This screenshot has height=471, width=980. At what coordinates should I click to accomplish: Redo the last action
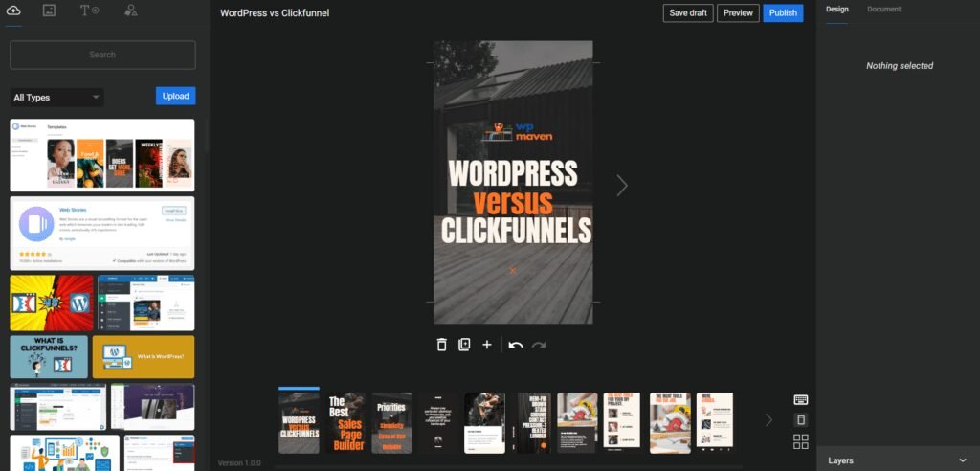[x=539, y=346]
